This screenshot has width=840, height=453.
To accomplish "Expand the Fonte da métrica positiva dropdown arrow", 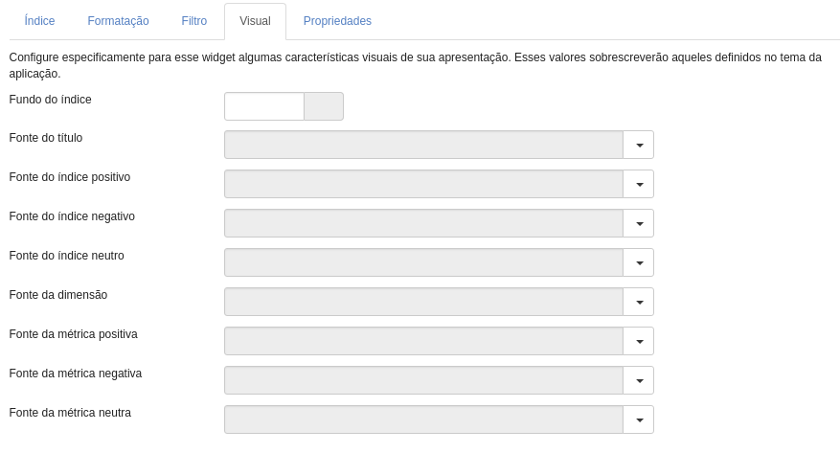I will [x=639, y=341].
